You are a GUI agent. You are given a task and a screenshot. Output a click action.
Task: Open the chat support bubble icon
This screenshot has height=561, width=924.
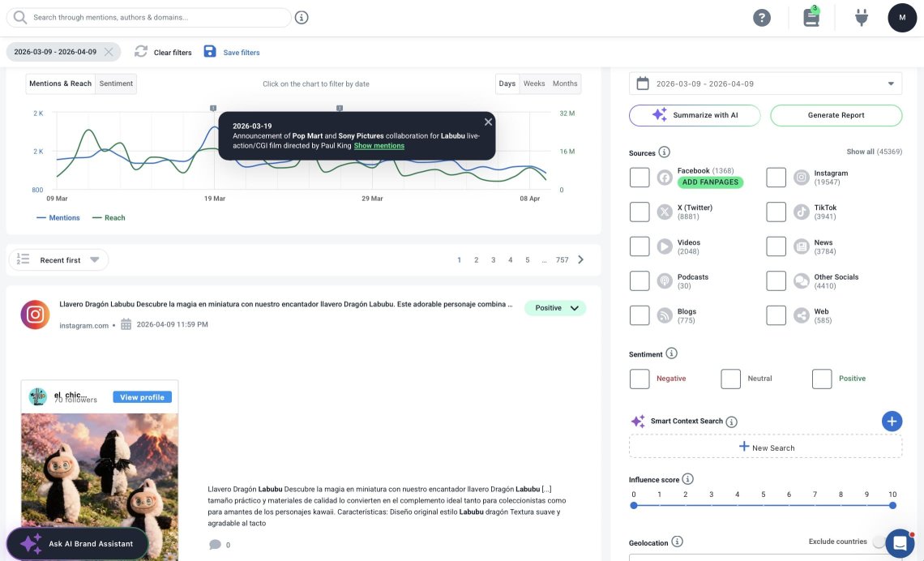click(899, 543)
